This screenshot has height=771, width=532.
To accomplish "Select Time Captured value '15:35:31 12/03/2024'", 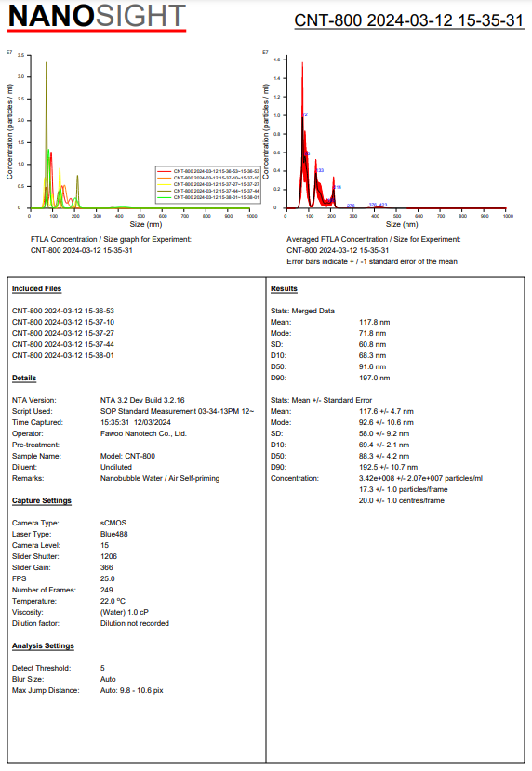I will (x=136, y=422).
